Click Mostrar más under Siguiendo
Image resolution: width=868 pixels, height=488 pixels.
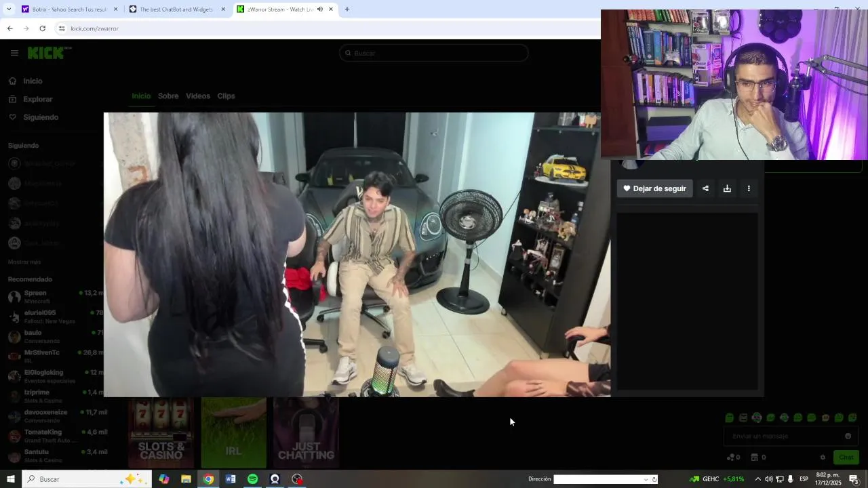[x=24, y=262]
